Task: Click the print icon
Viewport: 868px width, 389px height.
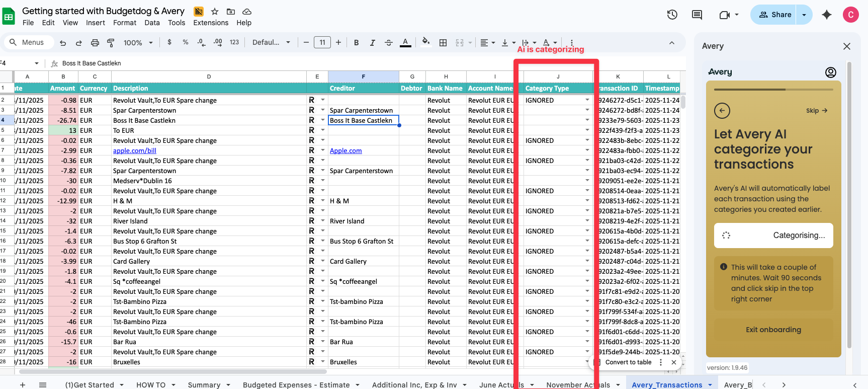Action: (95, 43)
